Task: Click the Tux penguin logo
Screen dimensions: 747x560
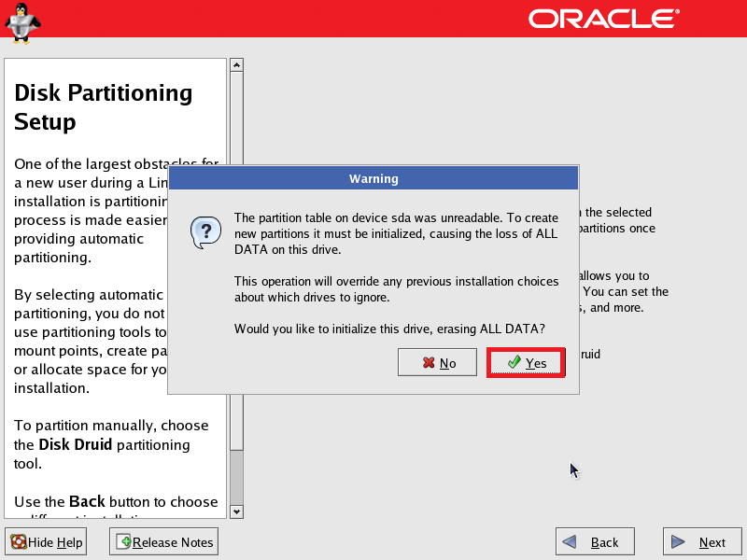Action: click(x=21, y=22)
